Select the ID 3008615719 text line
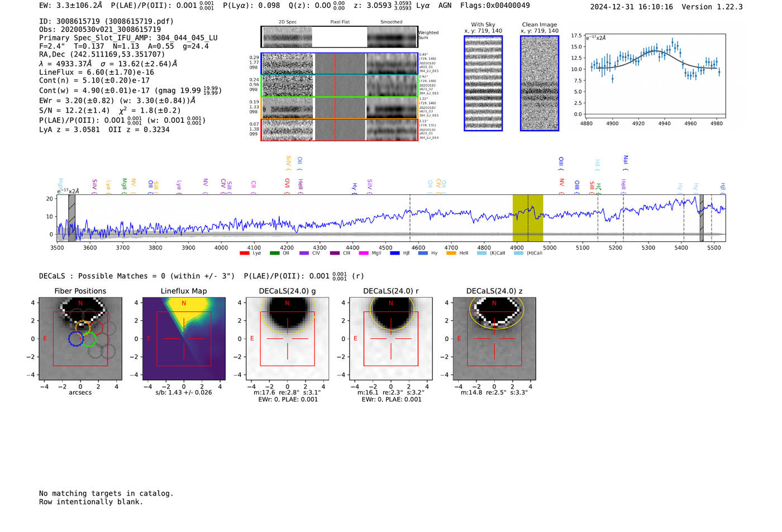 point(106,21)
